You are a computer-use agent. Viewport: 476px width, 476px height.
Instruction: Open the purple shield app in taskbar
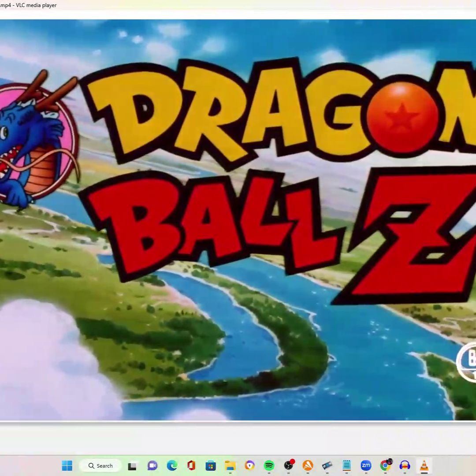tap(249, 465)
